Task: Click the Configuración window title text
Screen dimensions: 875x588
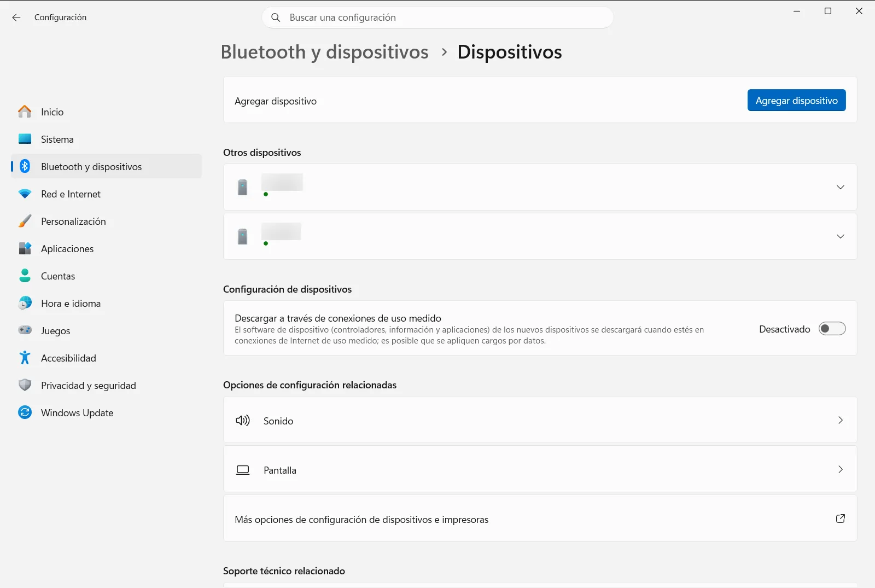Action: 60,18
